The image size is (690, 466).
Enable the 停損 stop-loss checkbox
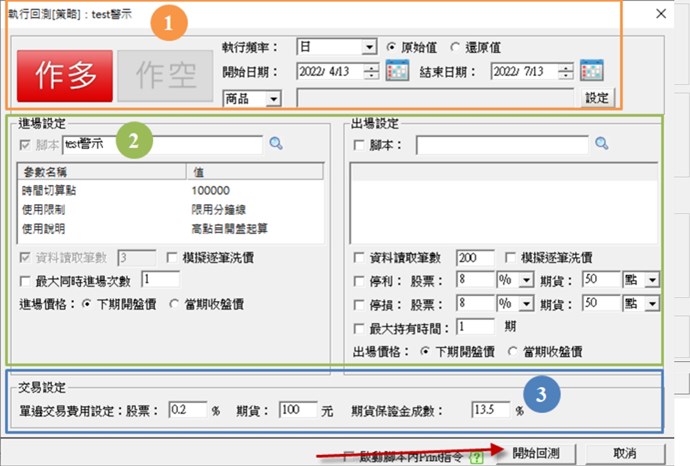click(x=360, y=302)
